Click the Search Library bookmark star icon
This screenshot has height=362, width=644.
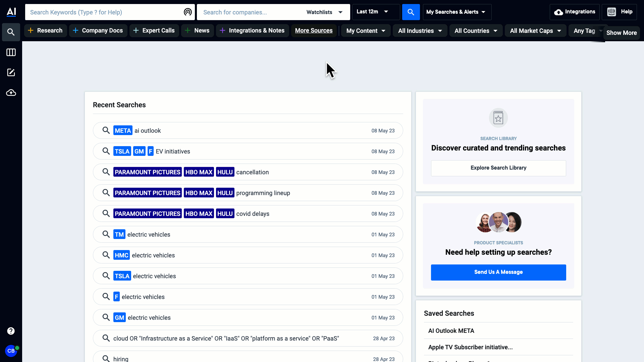[x=498, y=118]
